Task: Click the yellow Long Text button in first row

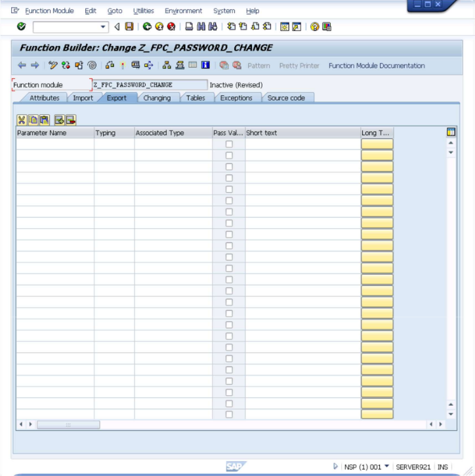Action: click(377, 144)
